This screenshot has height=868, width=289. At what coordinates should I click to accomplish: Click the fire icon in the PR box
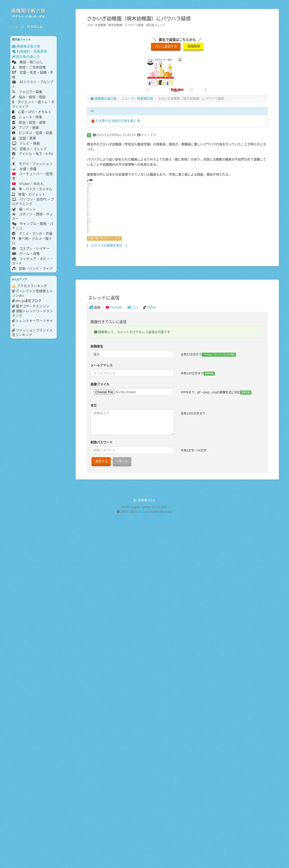tap(93, 121)
